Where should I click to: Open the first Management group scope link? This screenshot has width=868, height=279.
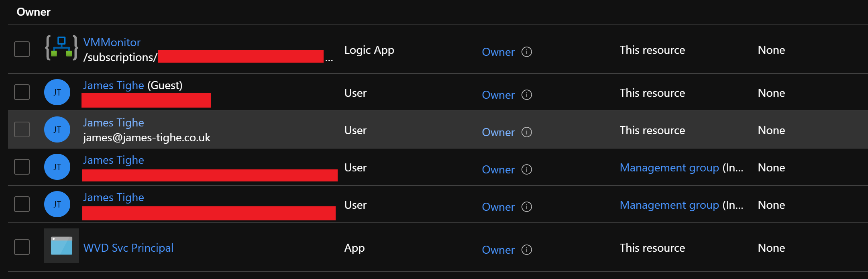coord(669,168)
